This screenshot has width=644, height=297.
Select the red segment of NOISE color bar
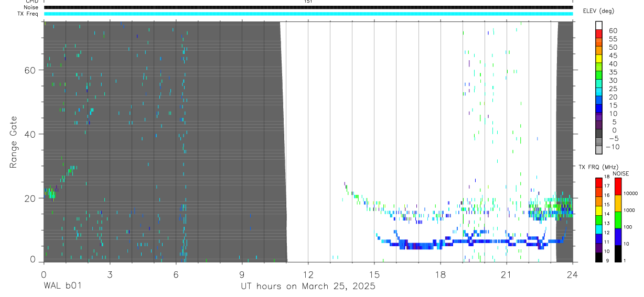(618, 186)
